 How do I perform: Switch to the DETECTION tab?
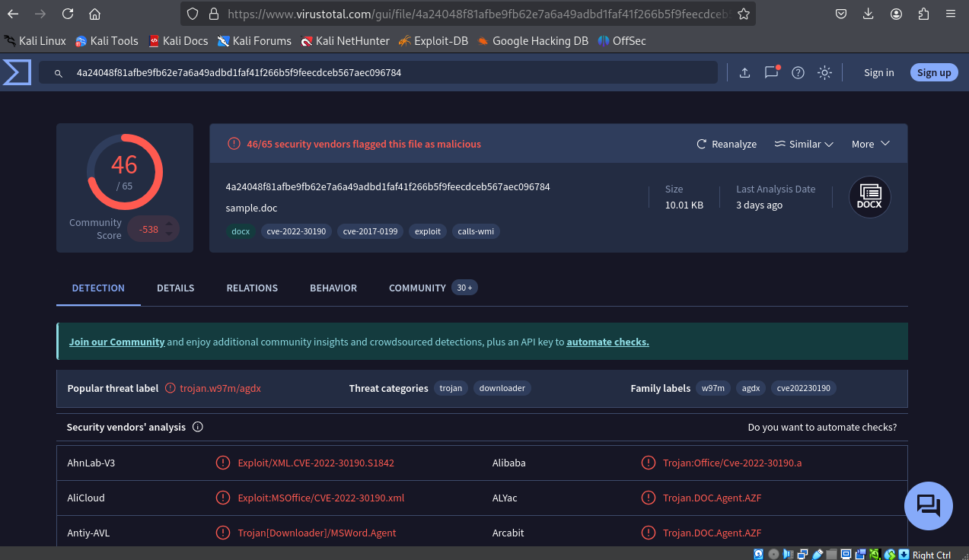98,288
